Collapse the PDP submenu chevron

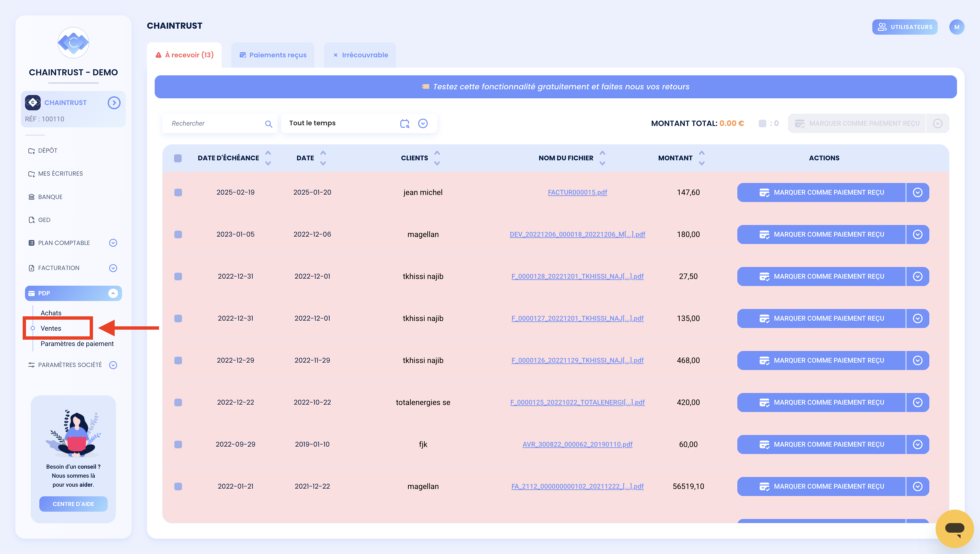113,293
